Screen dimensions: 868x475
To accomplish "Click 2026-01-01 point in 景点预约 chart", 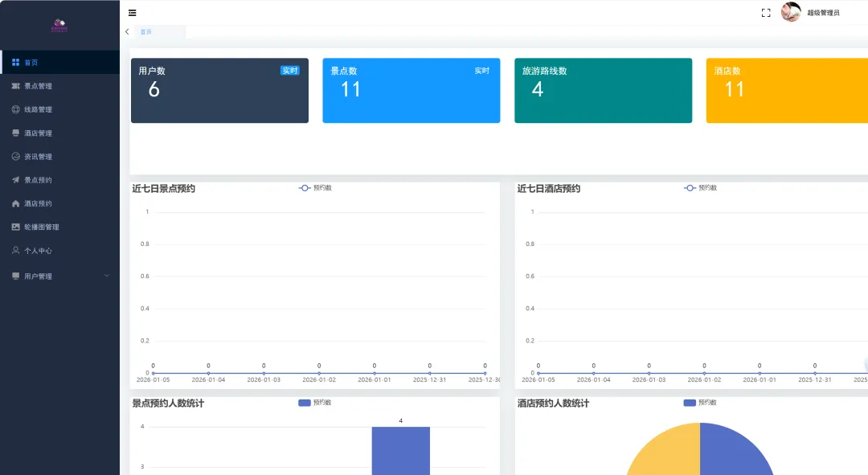I will tap(375, 373).
